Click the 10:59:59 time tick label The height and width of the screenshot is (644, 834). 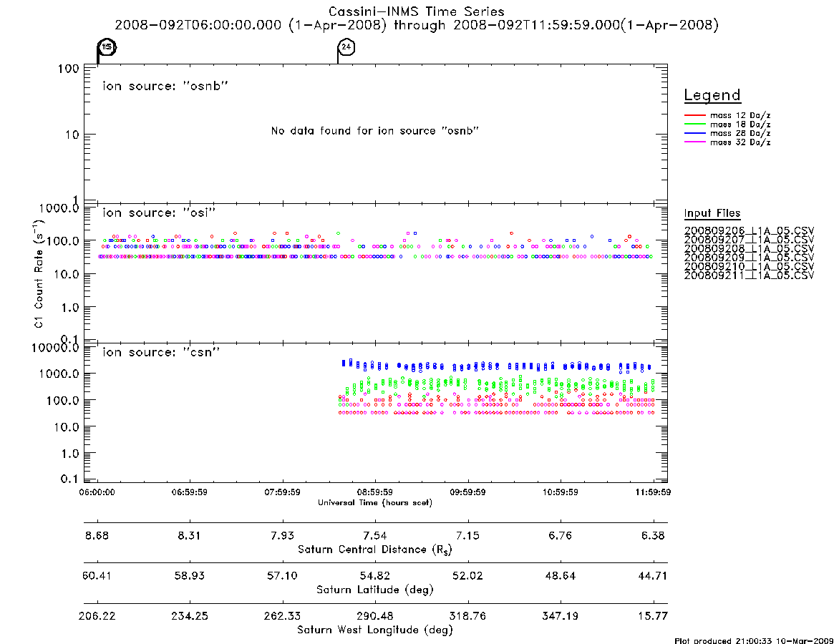pyautogui.click(x=560, y=492)
